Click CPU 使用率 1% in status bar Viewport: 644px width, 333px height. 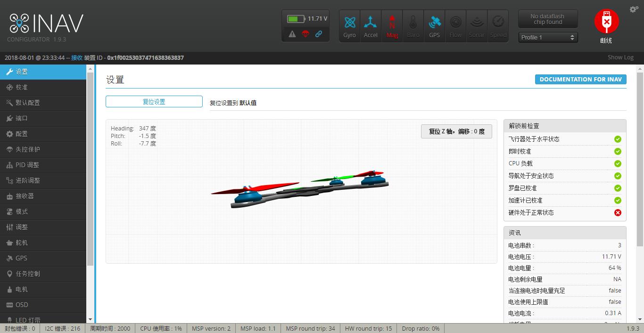point(161,329)
